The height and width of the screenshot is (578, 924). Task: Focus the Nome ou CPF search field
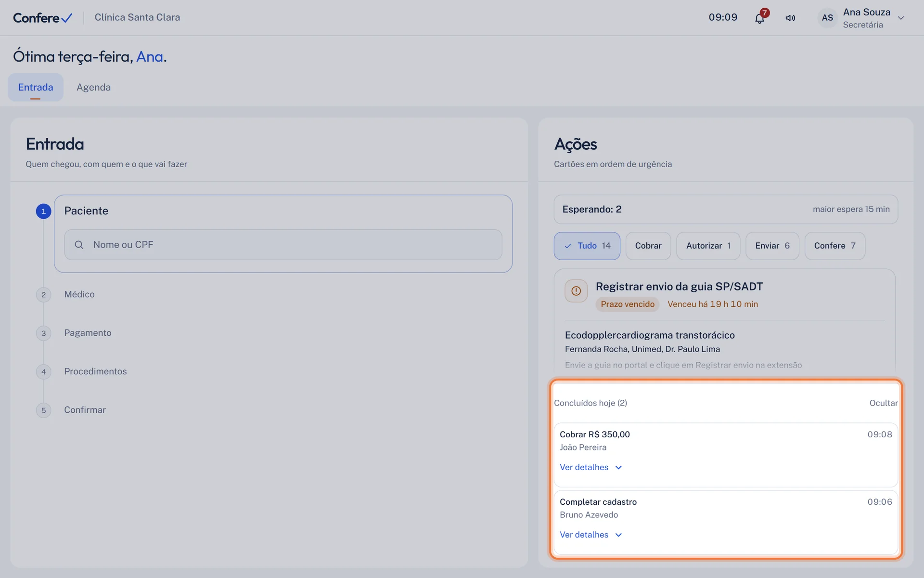[x=283, y=245]
